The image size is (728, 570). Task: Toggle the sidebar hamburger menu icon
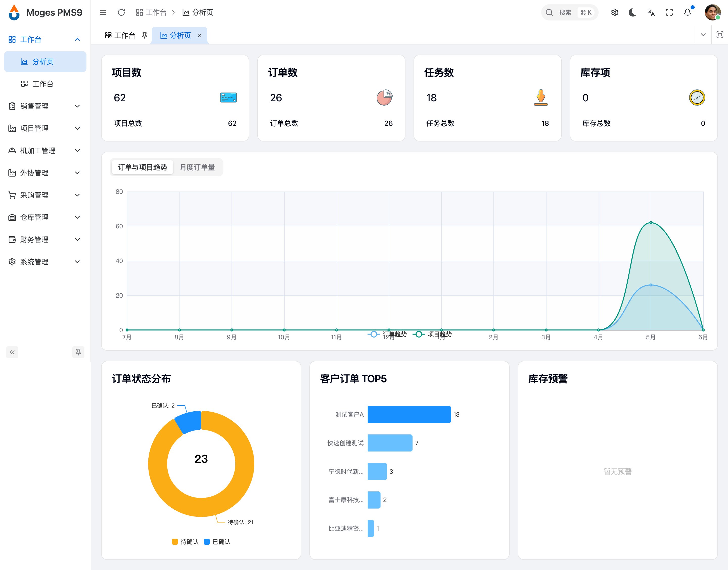click(103, 12)
